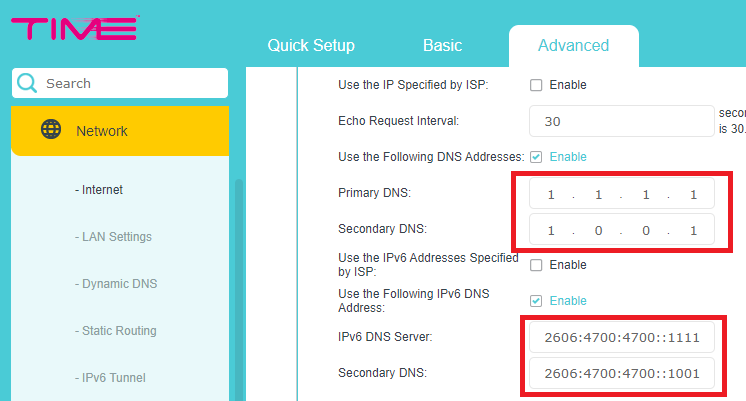This screenshot has height=401, width=746.
Task: Uncheck Use the Following IPv6 DNS Address
Action: (536, 301)
